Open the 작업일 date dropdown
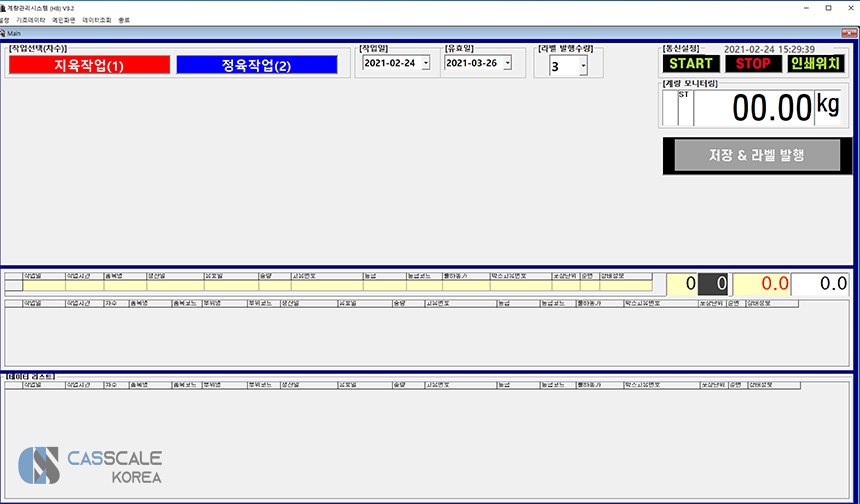 click(x=426, y=63)
